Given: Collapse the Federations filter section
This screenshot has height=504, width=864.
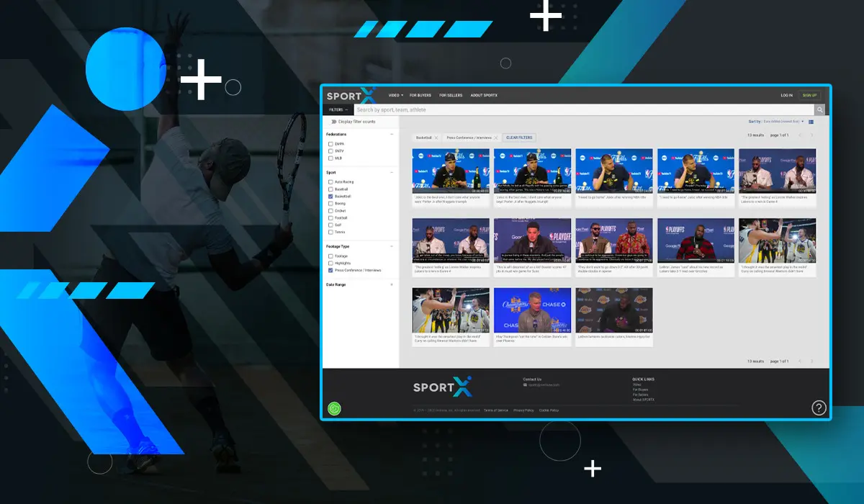Looking at the screenshot, I should tap(392, 135).
